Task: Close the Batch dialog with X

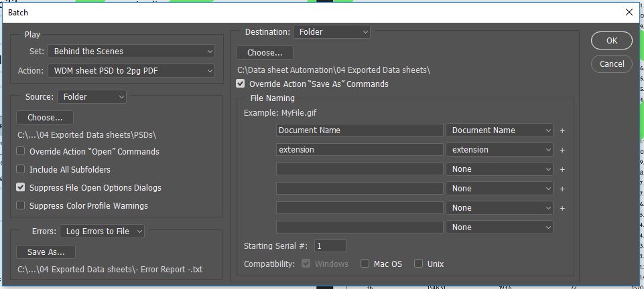Action: pos(629,12)
